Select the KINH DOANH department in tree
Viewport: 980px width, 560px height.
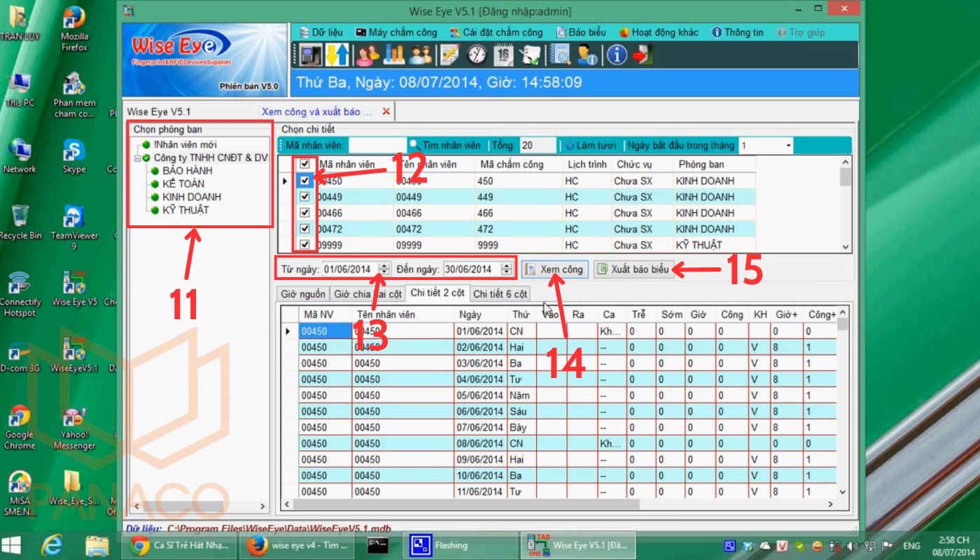point(192,197)
